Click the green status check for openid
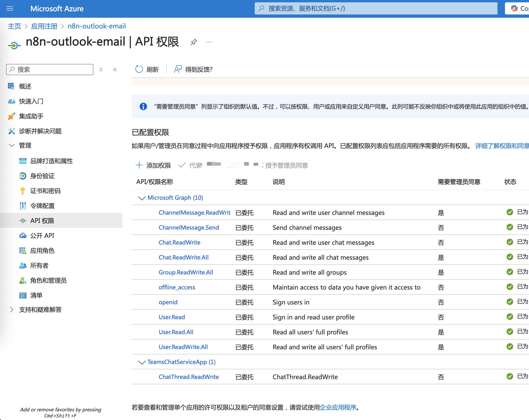The width and height of the screenshot is (529, 420). click(x=510, y=302)
